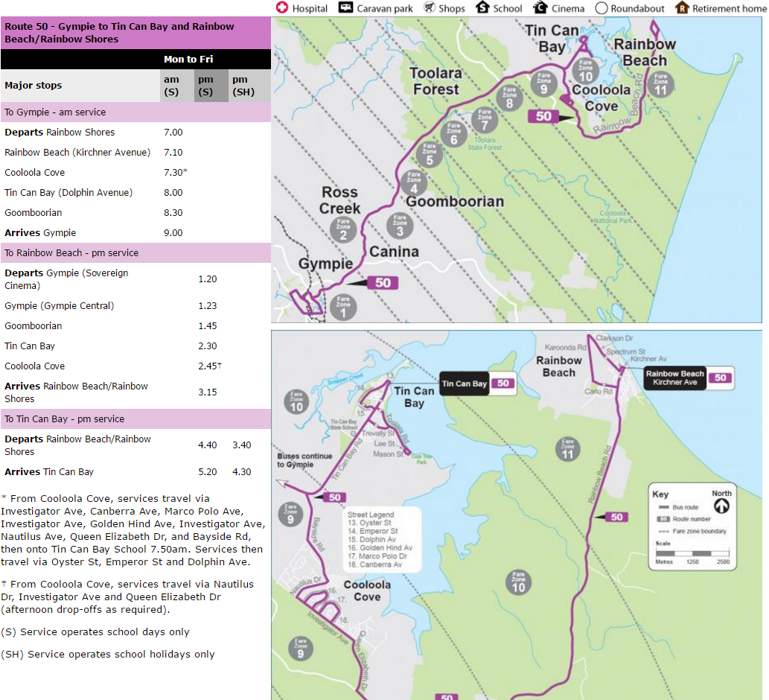Viewport: 769px width, 700px height.
Task: Select Fare Zone 1 marker near Gympie
Action: 343,307
